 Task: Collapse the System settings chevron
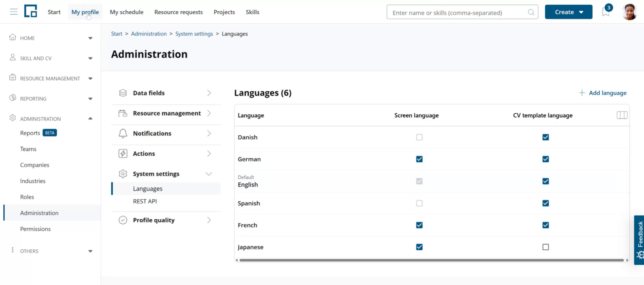pyautogui.click(x=209, y=174)
